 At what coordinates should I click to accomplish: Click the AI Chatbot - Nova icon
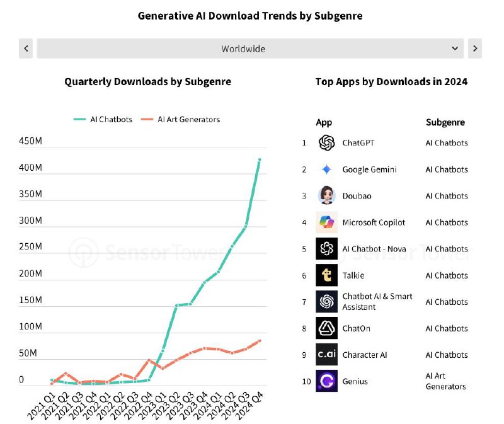pos(326,248)
